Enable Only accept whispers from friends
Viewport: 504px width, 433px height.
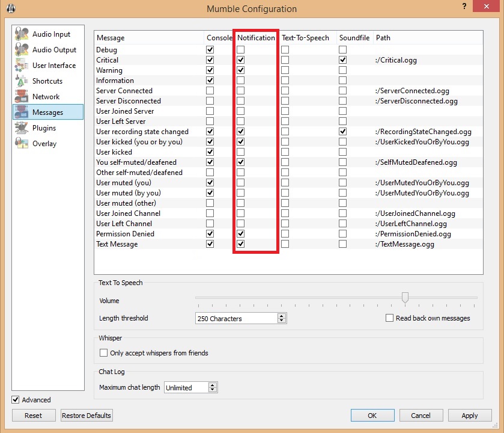103,353
